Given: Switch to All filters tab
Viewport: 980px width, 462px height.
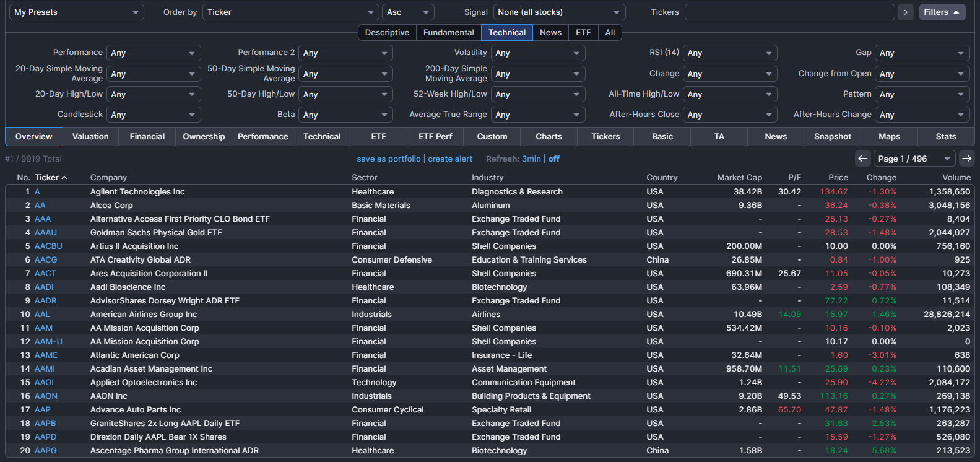Looking at the screenshot, I should pos(610,33).
